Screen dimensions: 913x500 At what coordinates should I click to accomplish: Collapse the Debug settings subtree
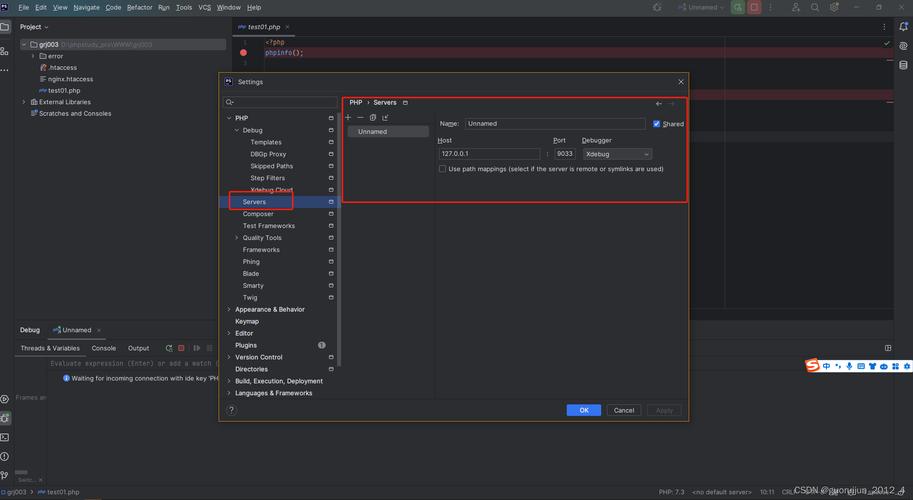[x=236, y=130]
